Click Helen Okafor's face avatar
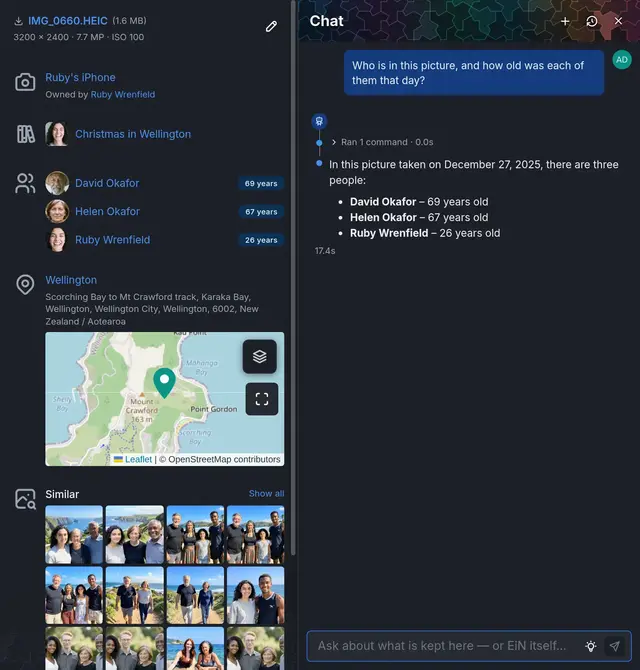Image resolution: width=640 pixels, height=670 pixels. (x=57, y=211)
